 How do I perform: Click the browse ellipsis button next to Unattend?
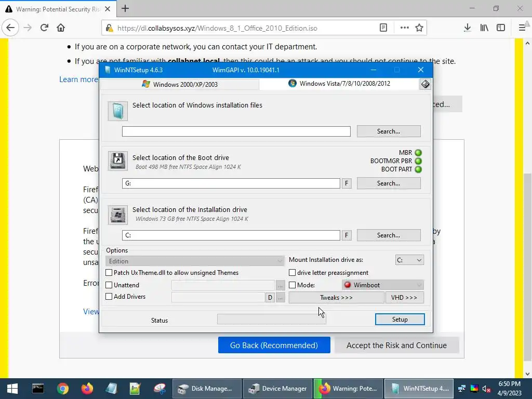coord(280,285)
